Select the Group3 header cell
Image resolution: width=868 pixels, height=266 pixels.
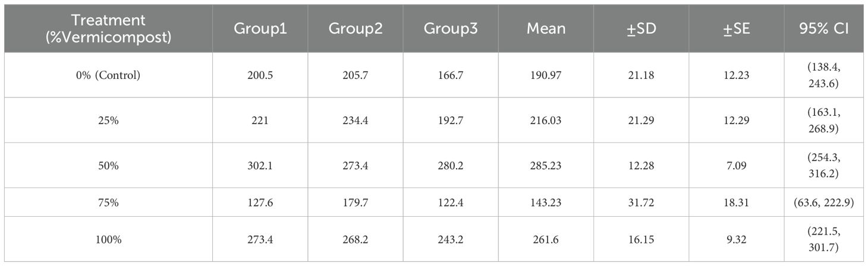pos(451,28)
